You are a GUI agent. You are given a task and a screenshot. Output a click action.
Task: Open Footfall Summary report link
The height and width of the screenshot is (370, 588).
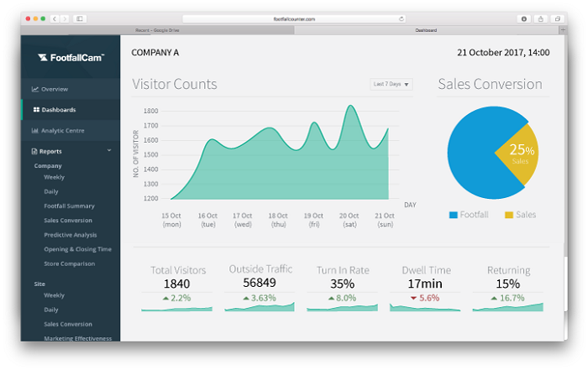[69, 206]
